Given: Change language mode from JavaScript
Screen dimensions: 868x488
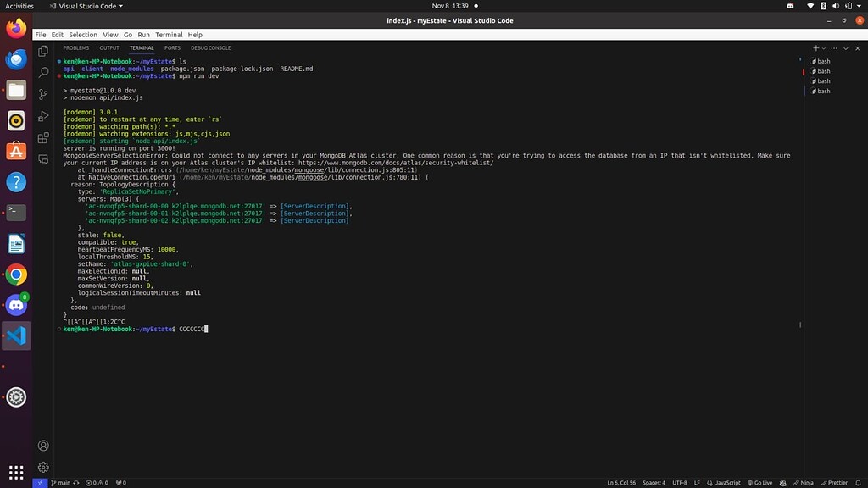Looking at the screenshot, I should tap(727, 483).
